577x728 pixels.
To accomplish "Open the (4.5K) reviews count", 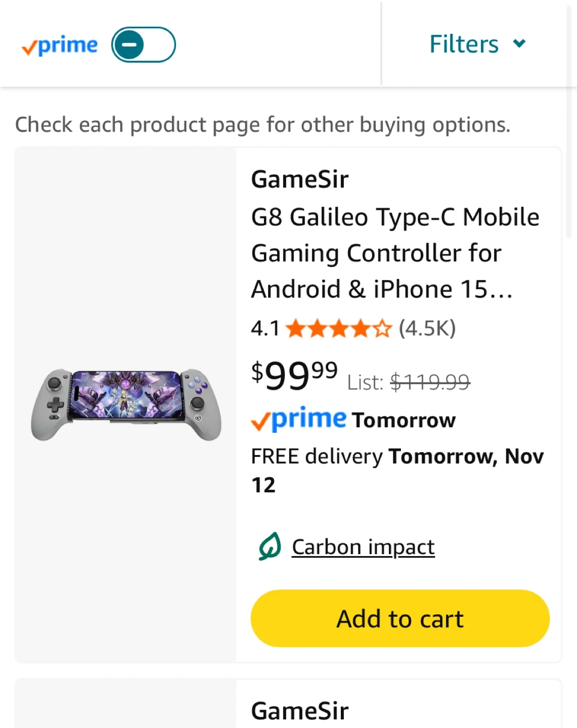I will [x=427, y=329].
